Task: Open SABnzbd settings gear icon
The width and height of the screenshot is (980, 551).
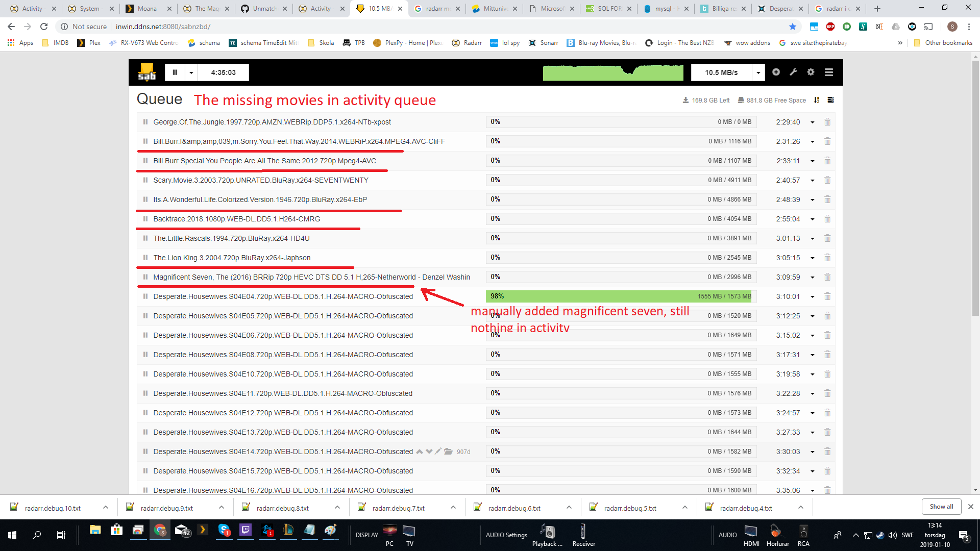Action: point(811,72)
